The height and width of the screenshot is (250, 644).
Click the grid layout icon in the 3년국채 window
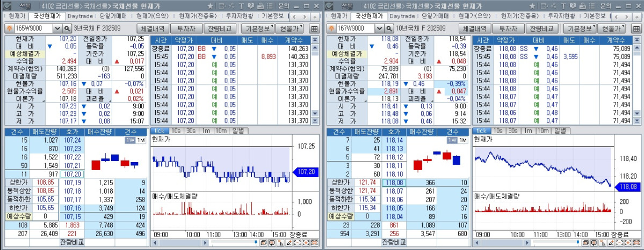click(x=314, y=29)
